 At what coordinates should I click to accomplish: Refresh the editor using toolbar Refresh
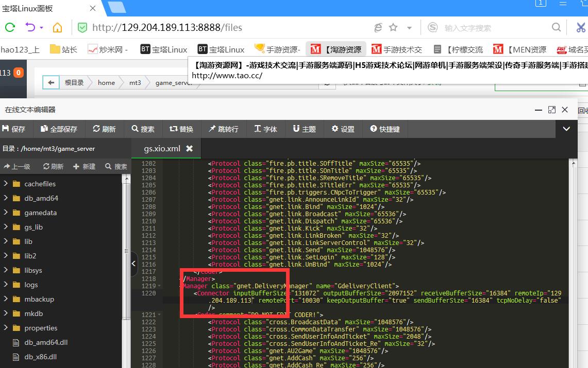tap(104, 129)
